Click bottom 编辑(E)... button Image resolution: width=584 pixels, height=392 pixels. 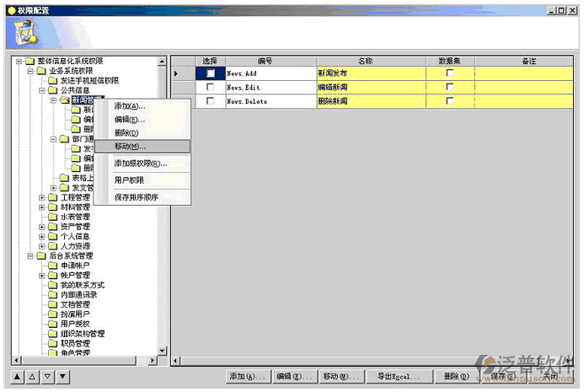point(295,377)
